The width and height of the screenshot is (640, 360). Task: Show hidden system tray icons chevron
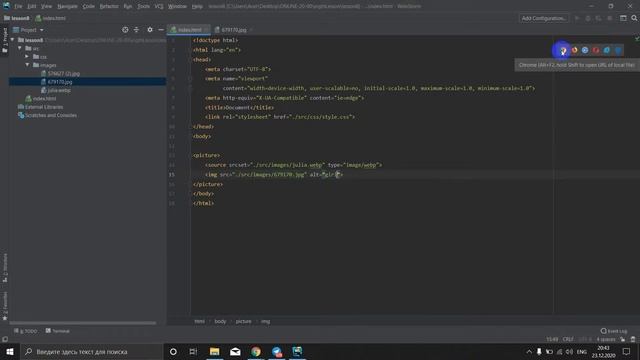pos(529,351)
